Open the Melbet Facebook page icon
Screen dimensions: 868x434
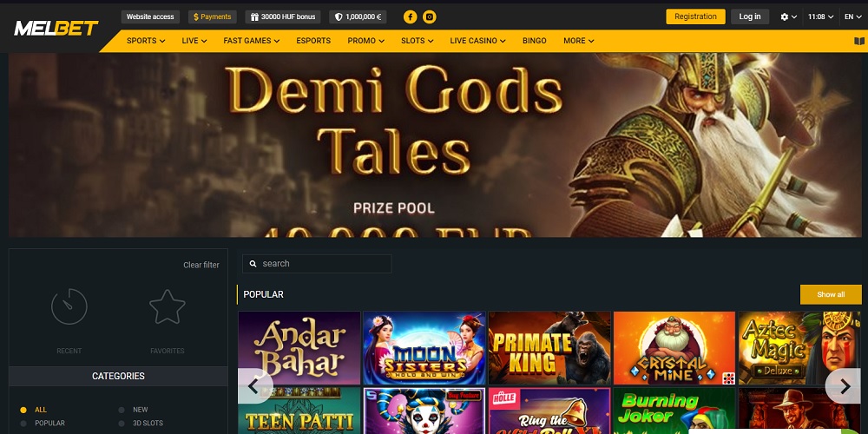click(411, 16)
